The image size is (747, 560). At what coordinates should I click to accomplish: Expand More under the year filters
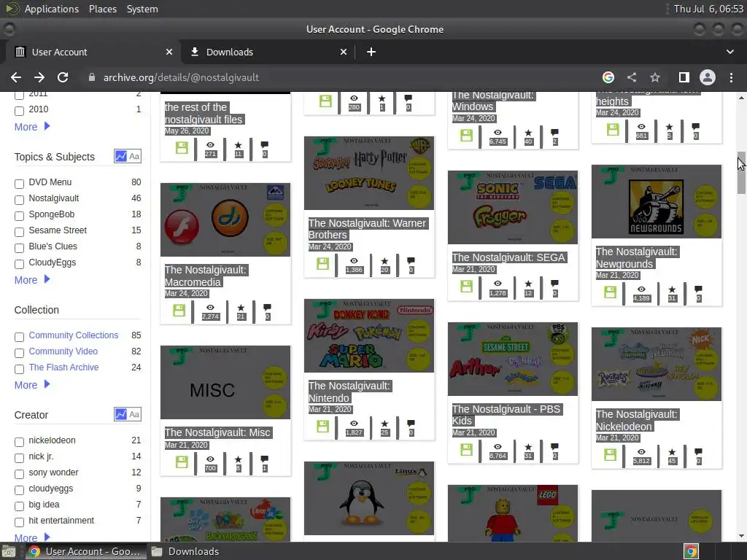click(32, 127)
